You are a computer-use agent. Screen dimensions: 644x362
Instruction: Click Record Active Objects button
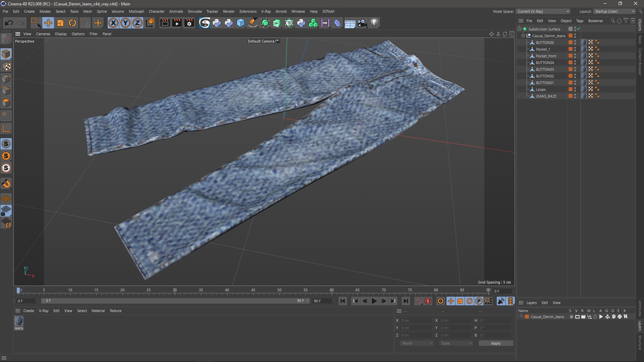tap(418, 301)
